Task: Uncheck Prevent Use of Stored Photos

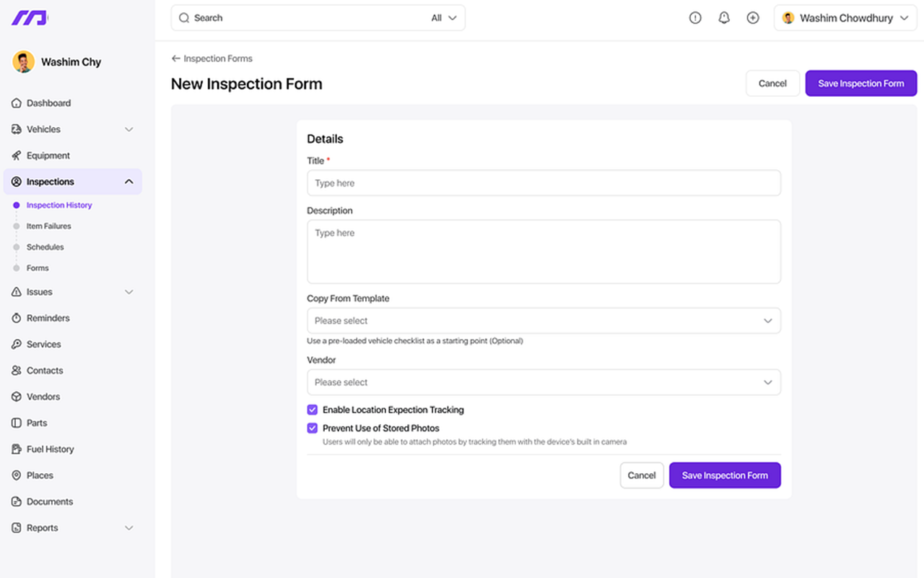Action: (x=313, y=428)
